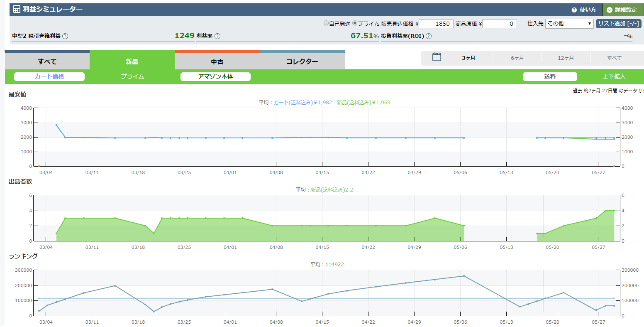Click the calendar icon near period selector
The width and height of the screenshot is (644, 327).
[x=437, y=57]
